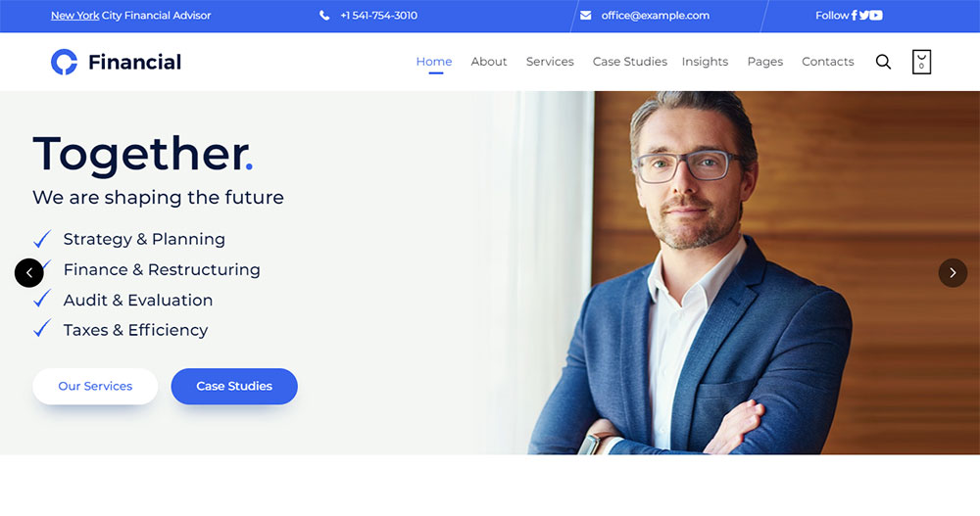Open the About menu item

tap(489, 62)
